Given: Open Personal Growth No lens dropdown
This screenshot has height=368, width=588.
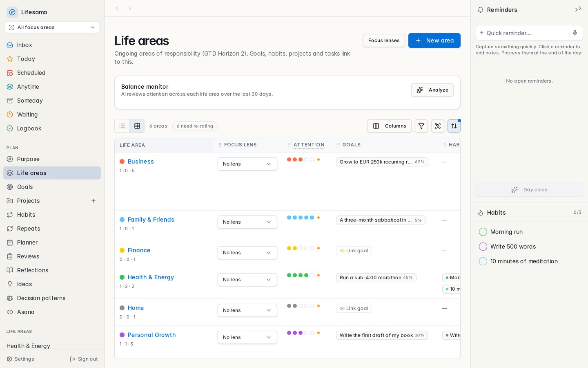Looking at the screenshot, I should pos(247,337).
